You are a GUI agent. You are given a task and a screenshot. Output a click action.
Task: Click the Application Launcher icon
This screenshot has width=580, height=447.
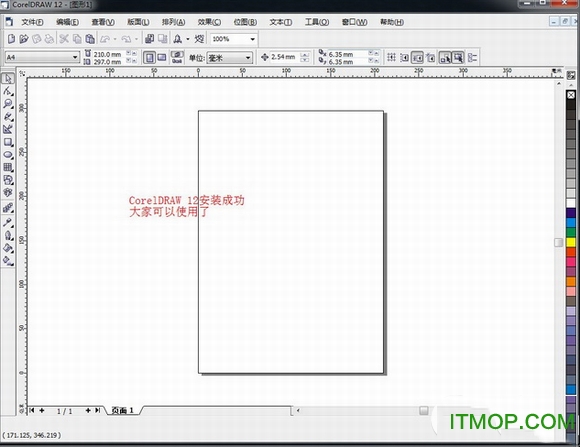pyautogui.click(x=178, y=38)
